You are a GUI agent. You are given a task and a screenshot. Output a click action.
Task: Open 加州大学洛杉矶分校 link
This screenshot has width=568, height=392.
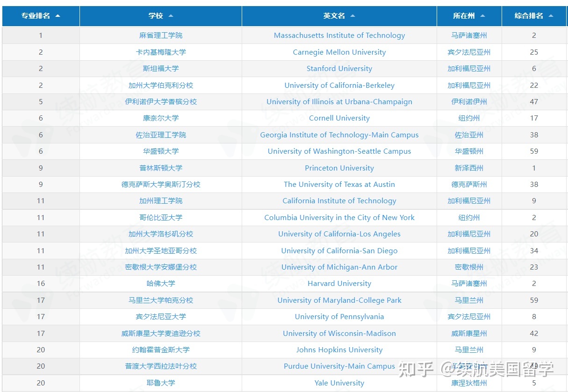pyautogui.click(x=161, y=234)
